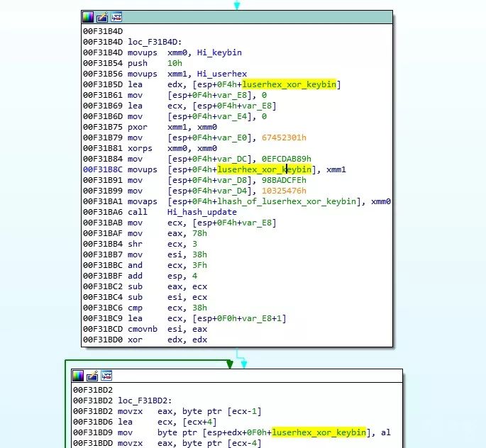Click xor edx, edx instruction

tap(167, 340)
